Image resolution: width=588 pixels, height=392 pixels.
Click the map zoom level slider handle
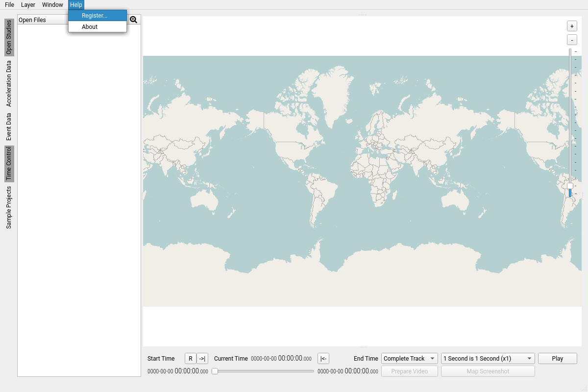[x=570, y=186]
